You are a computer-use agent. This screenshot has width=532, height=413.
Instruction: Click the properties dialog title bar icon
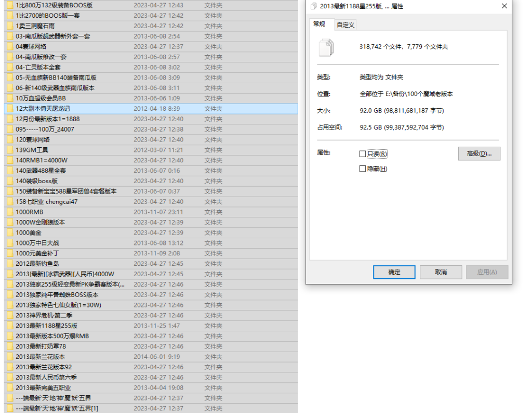tap(312, 6)
